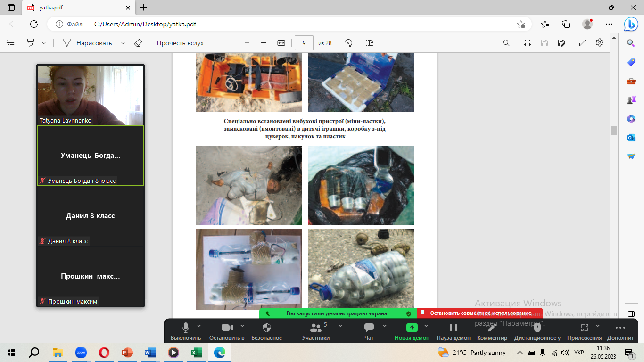This screenshot has height=362, width=644.
Task: Open the Bing chat sidebar button
Action: (x=631, y=24)
